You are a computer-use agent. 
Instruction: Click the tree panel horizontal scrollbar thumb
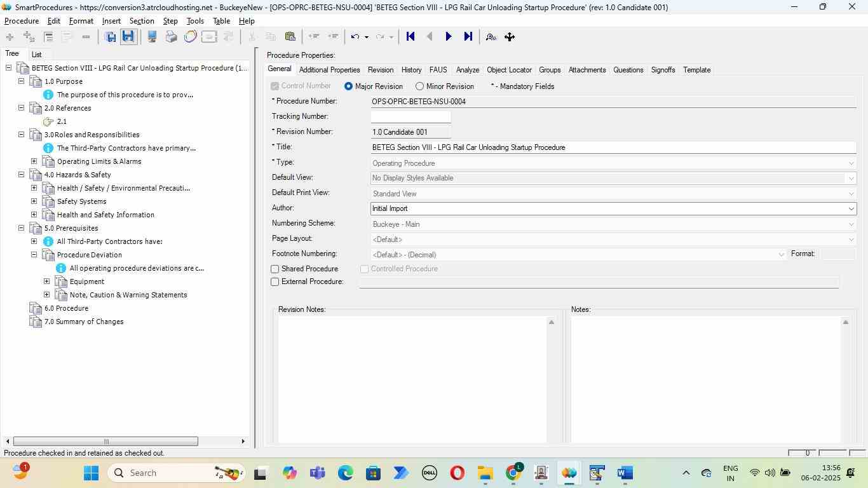[x=105, y=441]
